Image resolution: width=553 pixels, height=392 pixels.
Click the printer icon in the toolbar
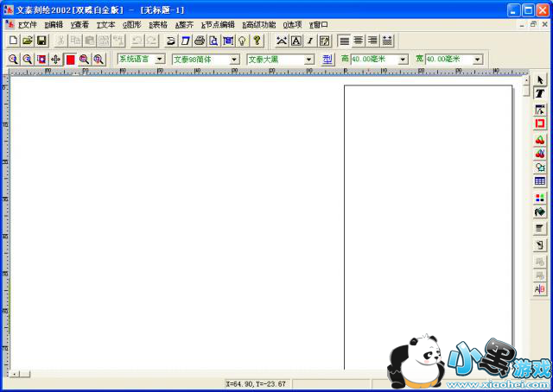tap(200, 41)
